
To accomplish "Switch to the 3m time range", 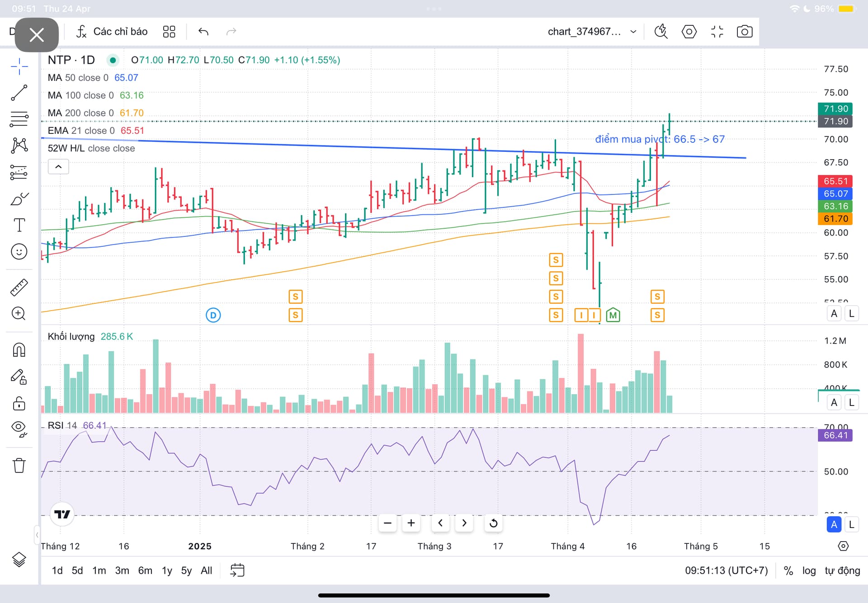I will click(x=122, y=570).
